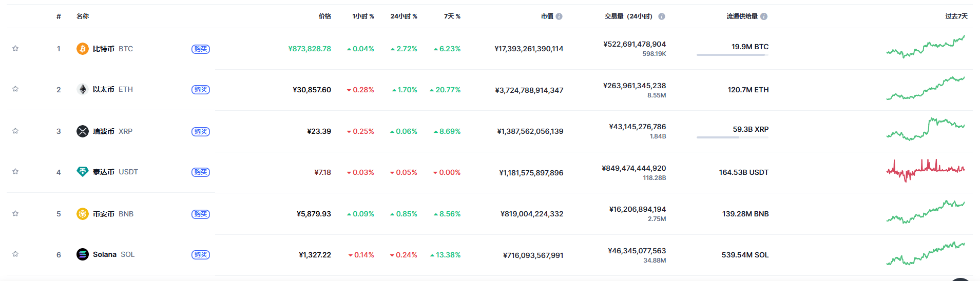Screen dimensions: 980x281
Task: Click XRP's 7-day sparkline chart
Action: 926,129
